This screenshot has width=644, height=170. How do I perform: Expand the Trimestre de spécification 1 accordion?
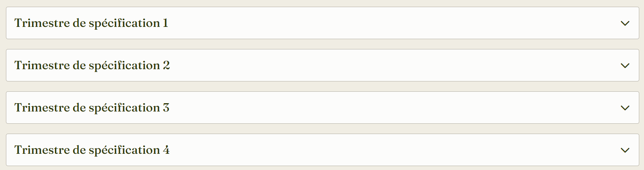click(323, 23)
